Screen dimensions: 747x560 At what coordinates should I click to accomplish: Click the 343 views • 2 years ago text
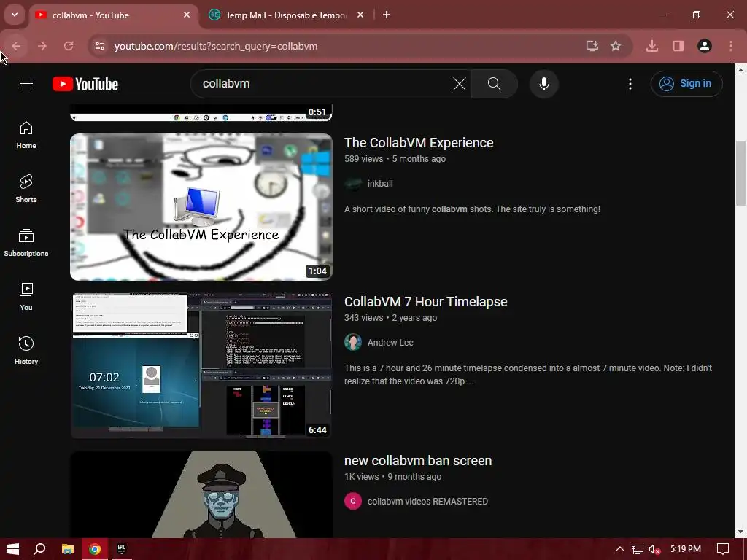[x=391, y=318]
